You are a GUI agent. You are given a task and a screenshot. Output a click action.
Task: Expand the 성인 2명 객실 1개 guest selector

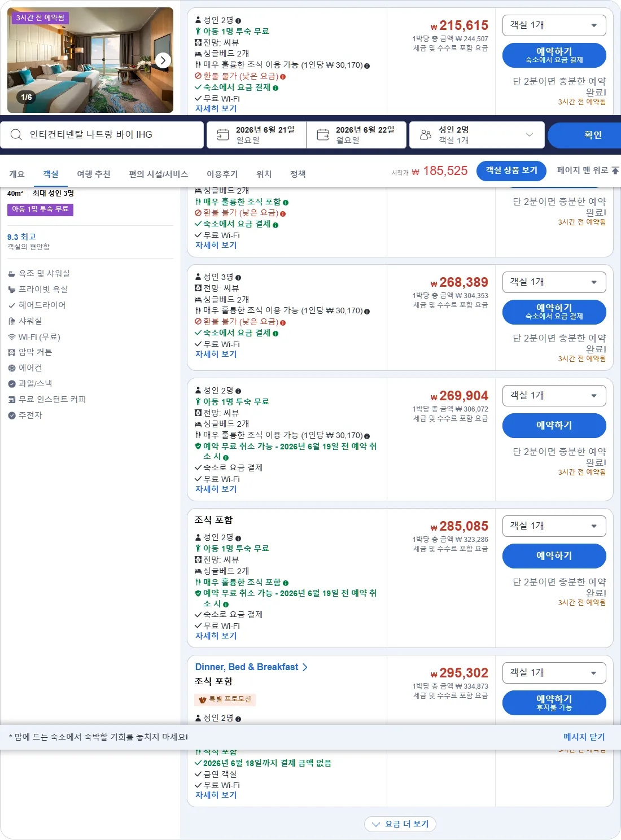point(477,135)
